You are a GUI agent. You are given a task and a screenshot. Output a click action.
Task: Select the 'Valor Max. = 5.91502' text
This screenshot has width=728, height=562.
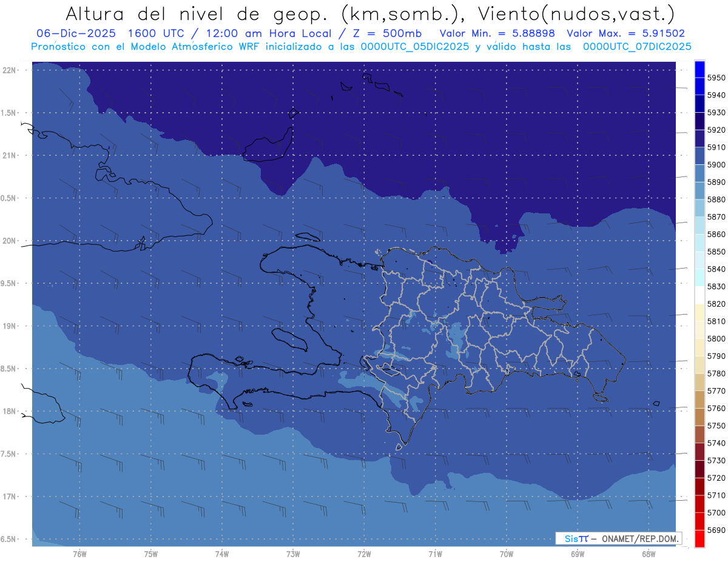(x=625, y=33)
